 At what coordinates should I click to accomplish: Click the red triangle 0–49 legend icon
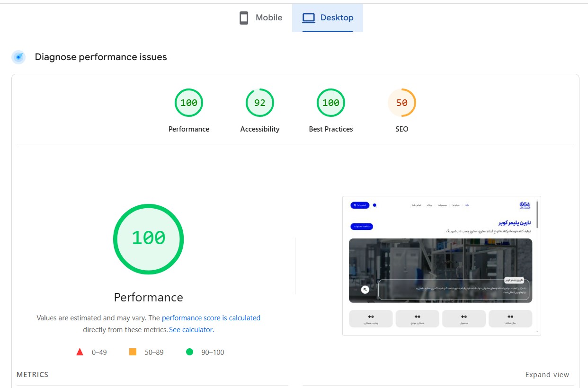click(x=80, y=352)
